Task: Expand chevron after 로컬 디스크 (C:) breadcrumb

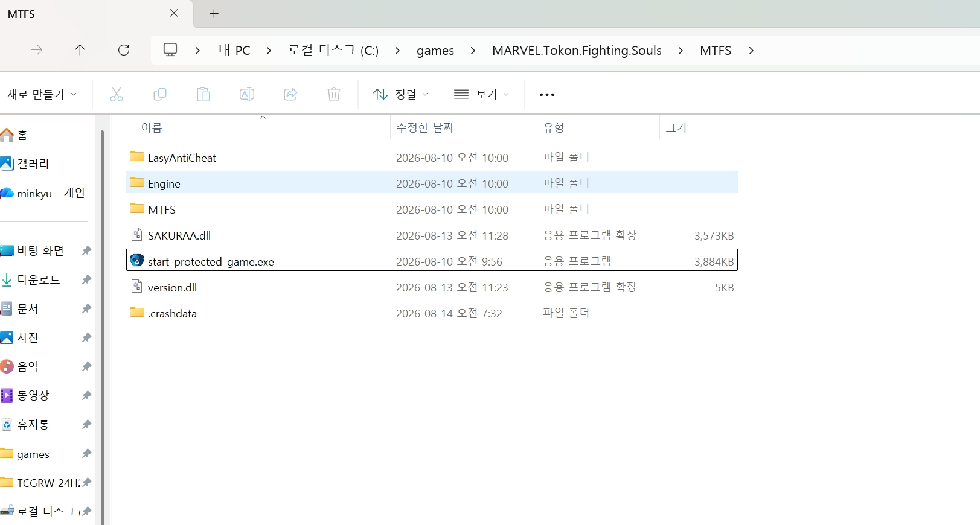Action: [397, 51]
